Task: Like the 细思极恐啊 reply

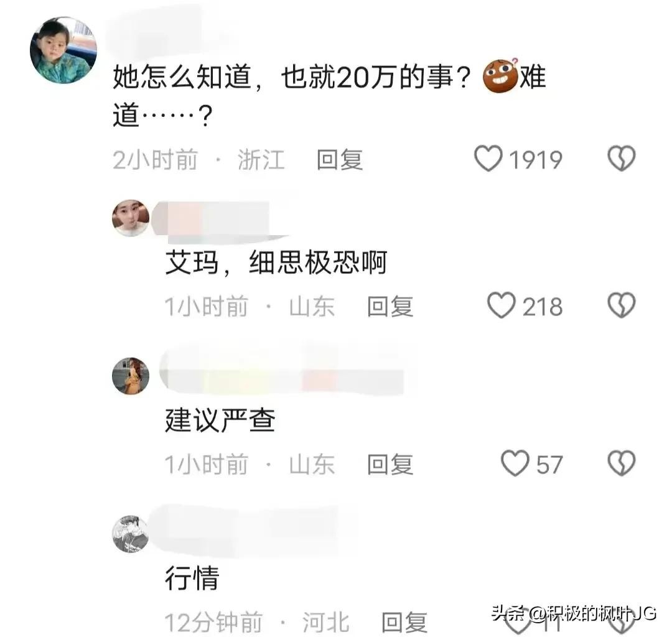Action: point(502,305)
